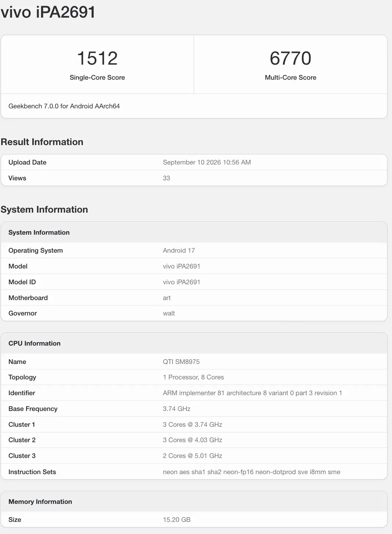Click the Base Frequency label
The image size is (392, 534).
(x=33, y=409)
